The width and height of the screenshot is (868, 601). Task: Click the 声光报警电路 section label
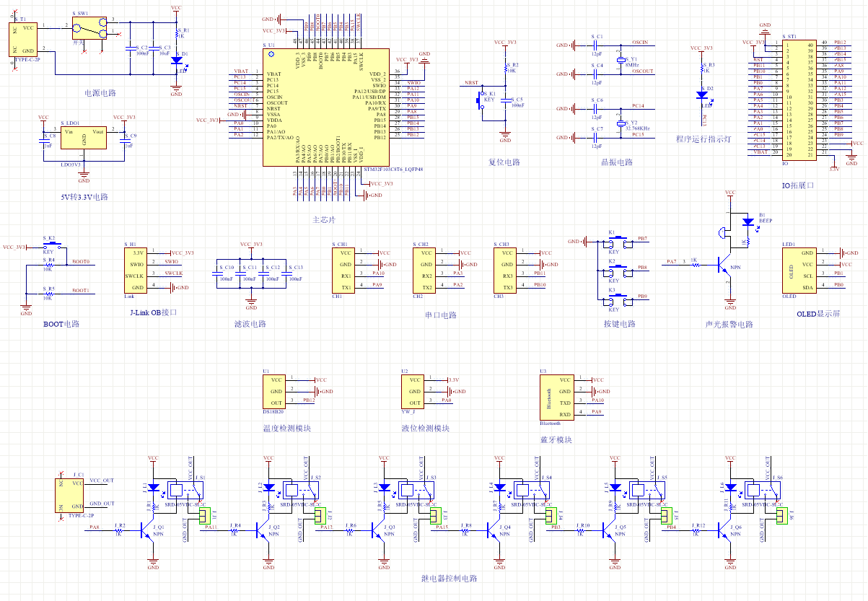click(729, 324)
